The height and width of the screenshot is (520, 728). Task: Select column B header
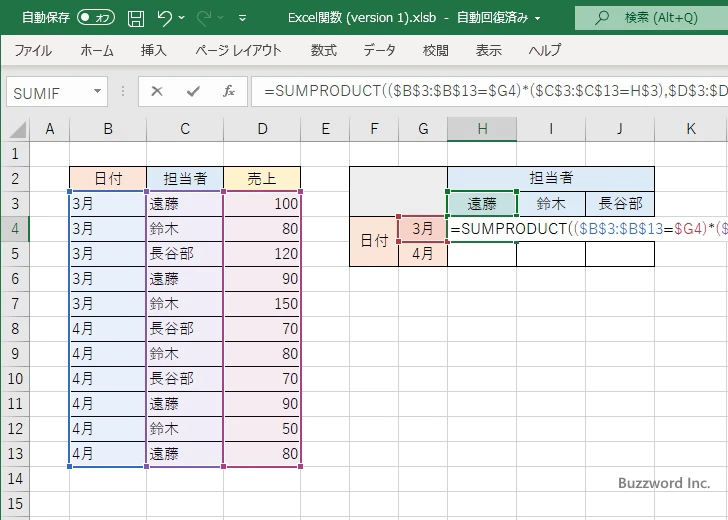[108, 129]
